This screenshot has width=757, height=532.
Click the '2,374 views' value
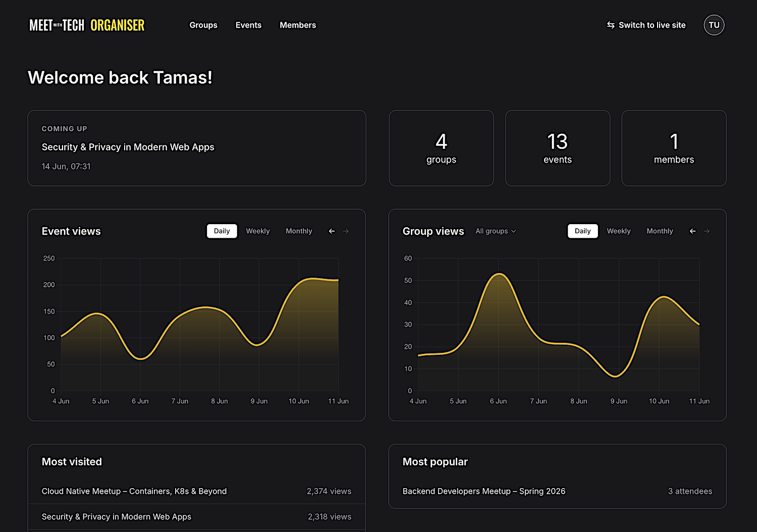(329, 491)
